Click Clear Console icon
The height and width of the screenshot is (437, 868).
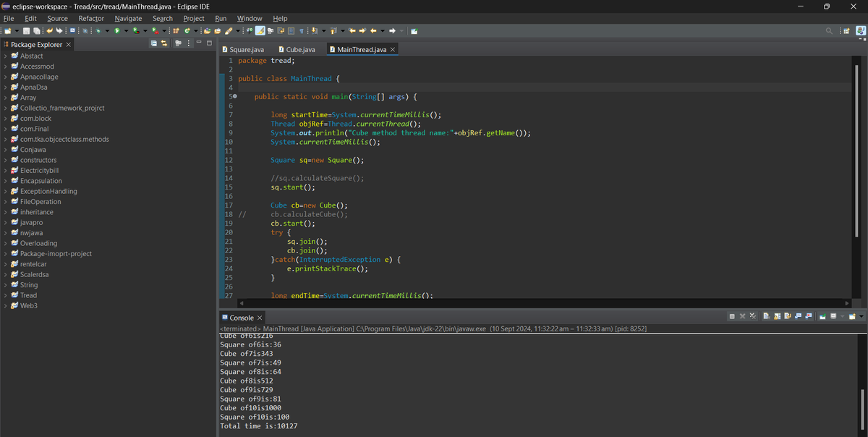point(768,317)
